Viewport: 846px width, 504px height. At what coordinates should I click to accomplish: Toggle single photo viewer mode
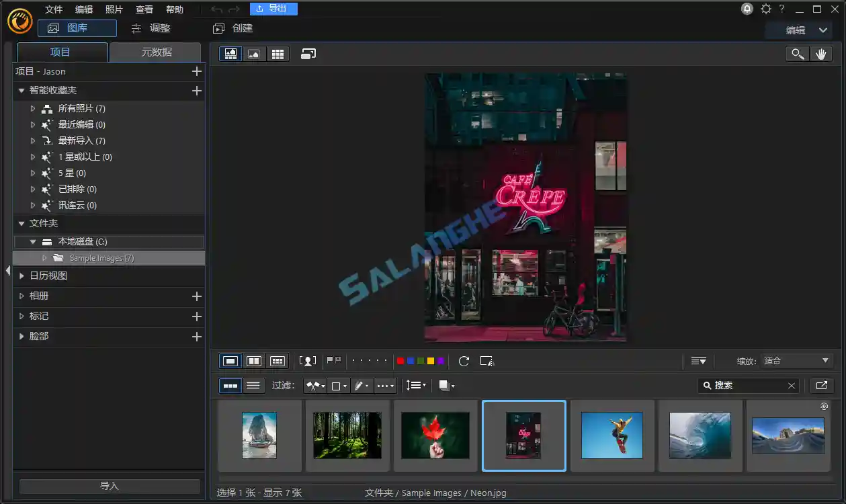pyautogui.click(x=230, y=361)
